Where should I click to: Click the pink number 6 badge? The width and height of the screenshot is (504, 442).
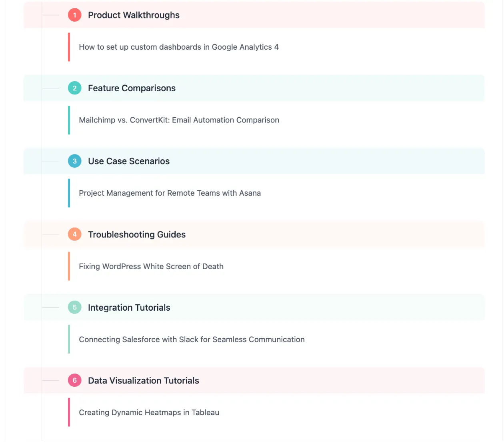[74, 380]
